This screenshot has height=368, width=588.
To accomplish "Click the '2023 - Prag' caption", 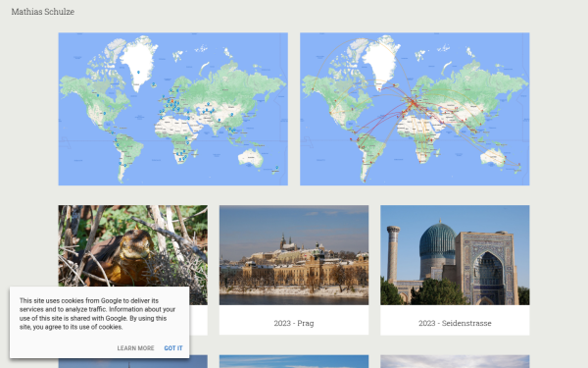I will [294, 323].
